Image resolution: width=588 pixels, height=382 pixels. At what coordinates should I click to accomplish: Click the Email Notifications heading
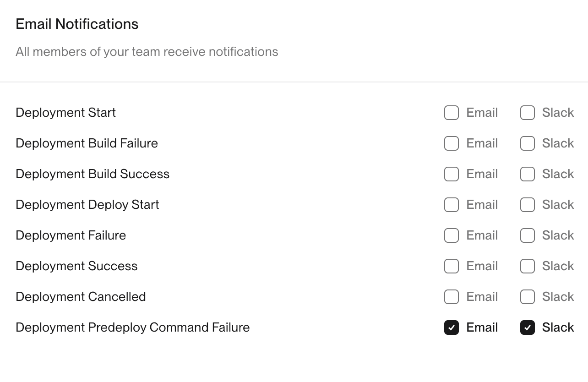click(x=77, y=24)
